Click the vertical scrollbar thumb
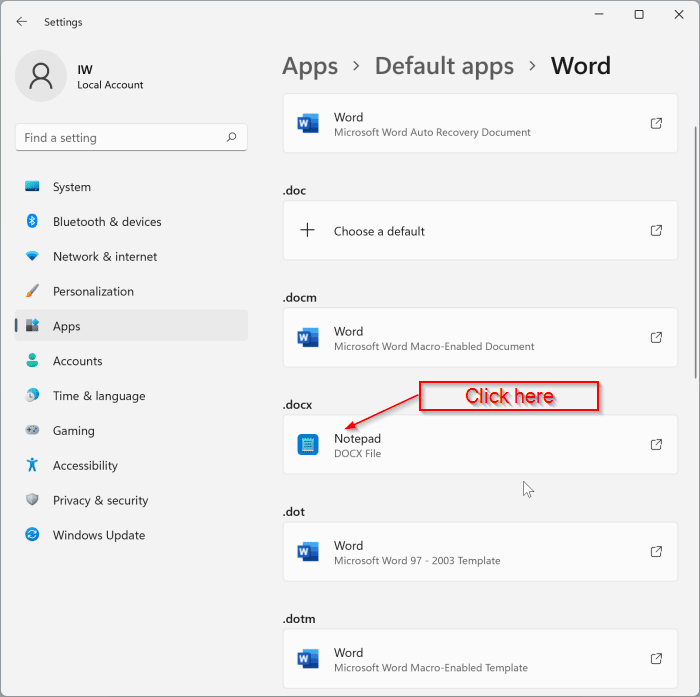 (x=696, y=252)
